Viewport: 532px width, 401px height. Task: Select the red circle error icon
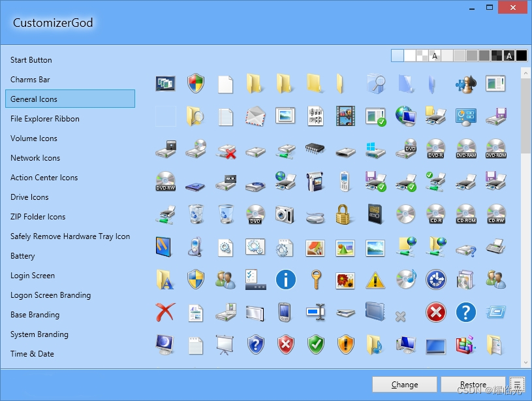coord(436,312)
